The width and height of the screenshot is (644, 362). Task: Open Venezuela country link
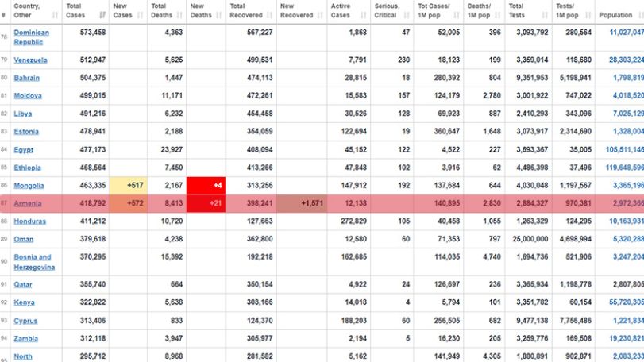coord(30,60)
